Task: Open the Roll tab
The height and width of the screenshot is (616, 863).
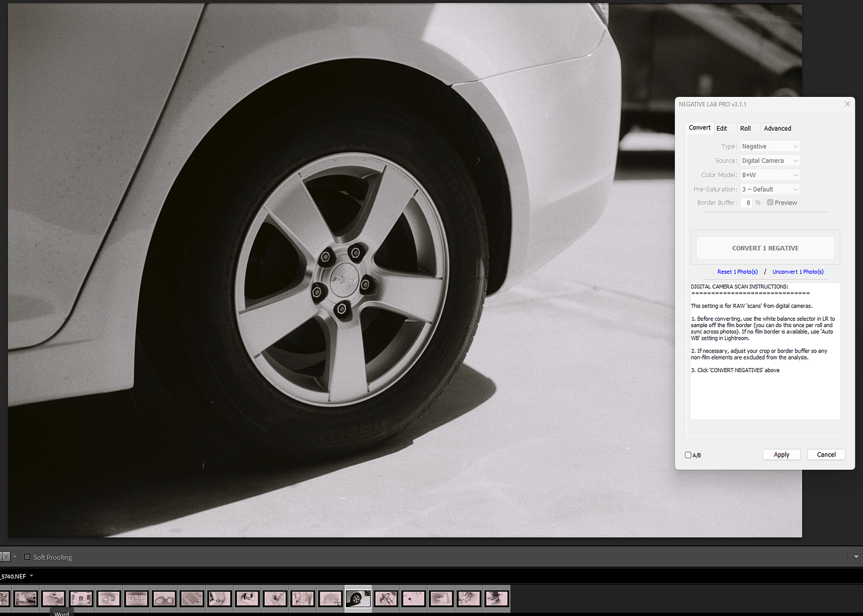Action: pyautogui.click(x=745, y=128)
